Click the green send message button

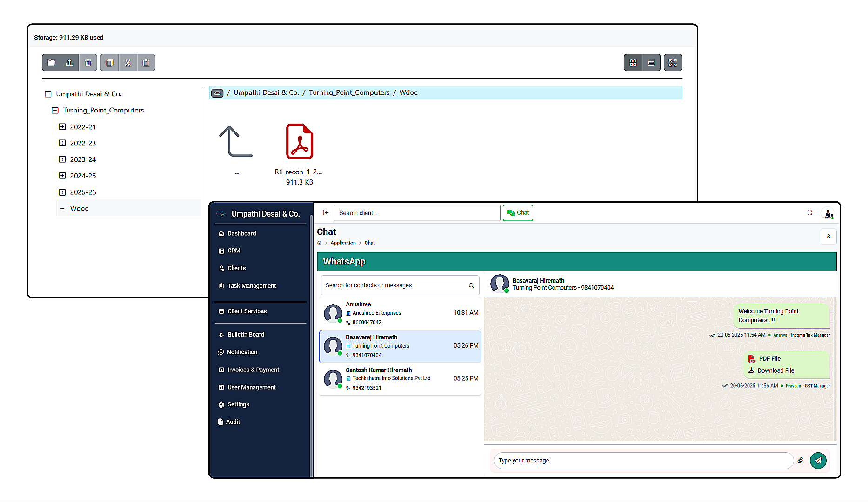(x=818, y=461)
